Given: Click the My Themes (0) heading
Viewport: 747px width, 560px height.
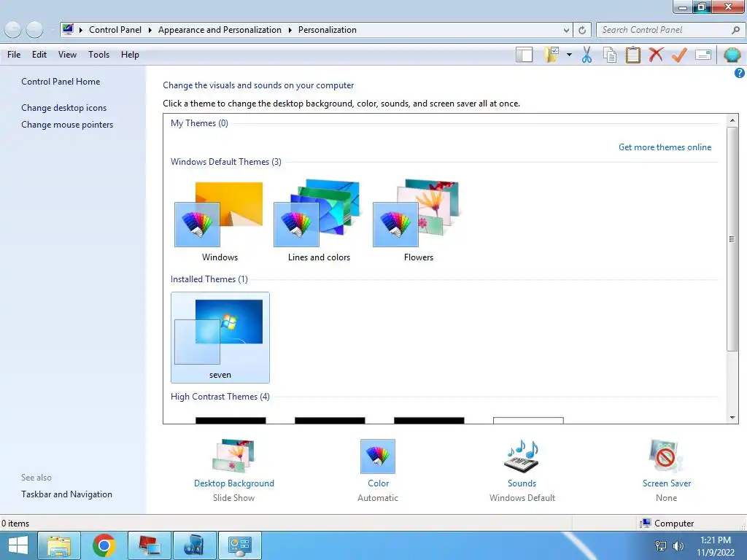Looking at the screenshot, I should coord(199,123).
